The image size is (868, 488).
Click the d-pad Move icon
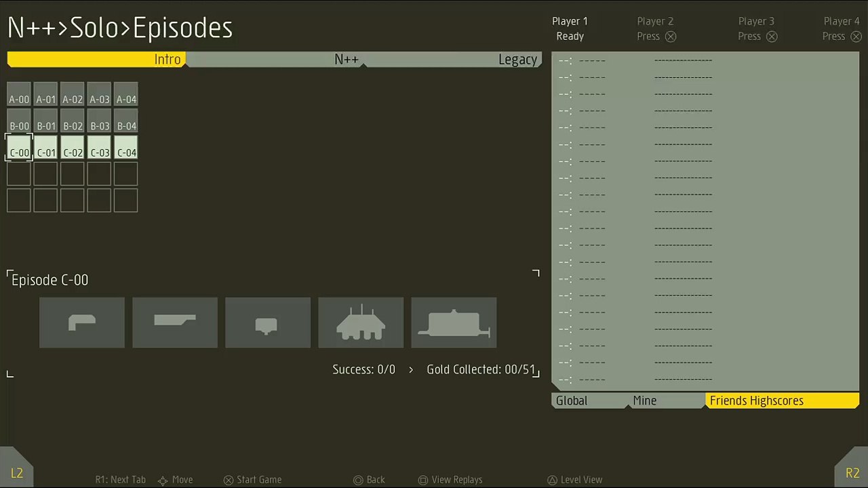163,480
